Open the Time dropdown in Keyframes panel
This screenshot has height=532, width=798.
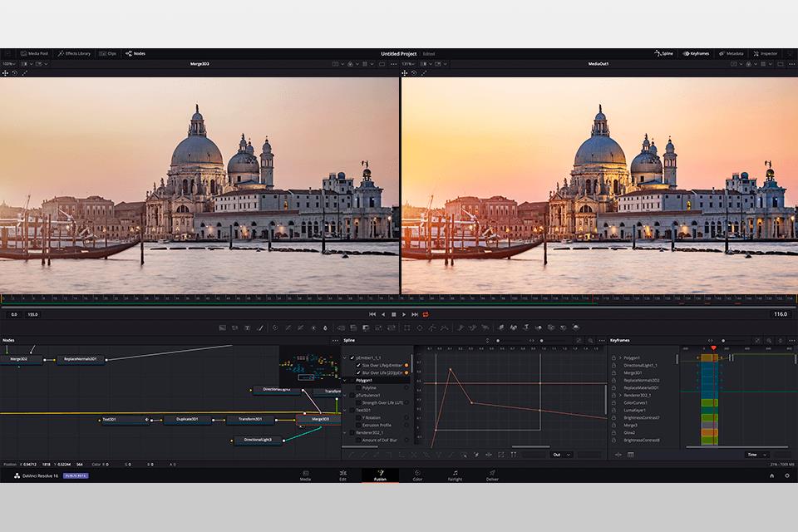[756, 455]
